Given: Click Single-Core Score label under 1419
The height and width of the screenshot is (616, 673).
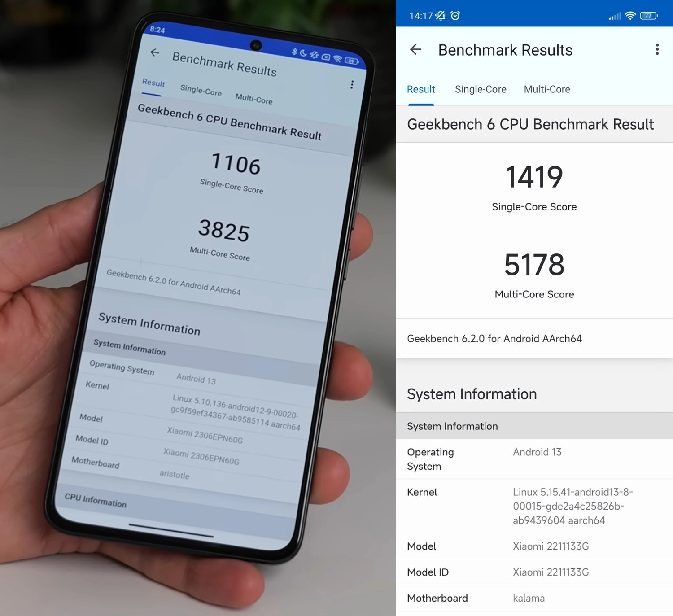Looking at the screenshot, I should (x=534, y=207).
